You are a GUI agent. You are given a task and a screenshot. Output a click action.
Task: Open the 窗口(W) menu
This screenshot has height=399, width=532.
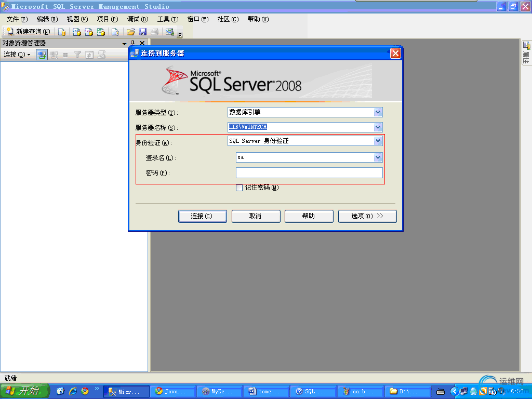pyautogui.click(x=198, y=19)
